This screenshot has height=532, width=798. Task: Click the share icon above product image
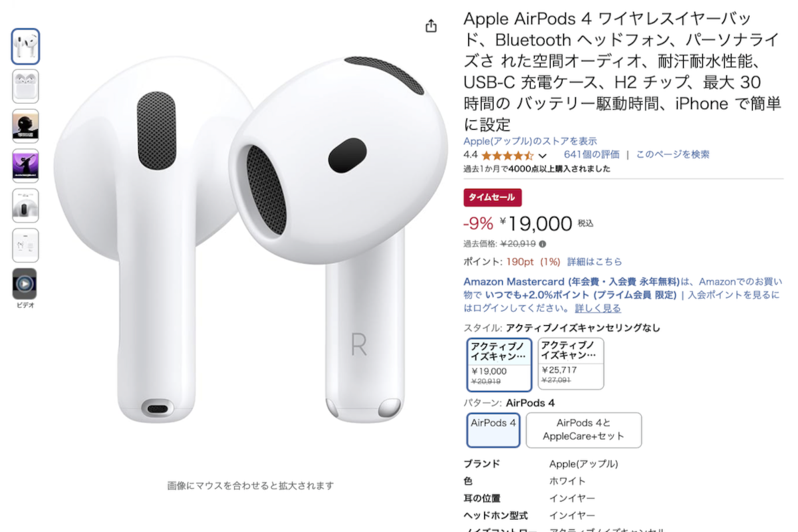pos(431,26)
